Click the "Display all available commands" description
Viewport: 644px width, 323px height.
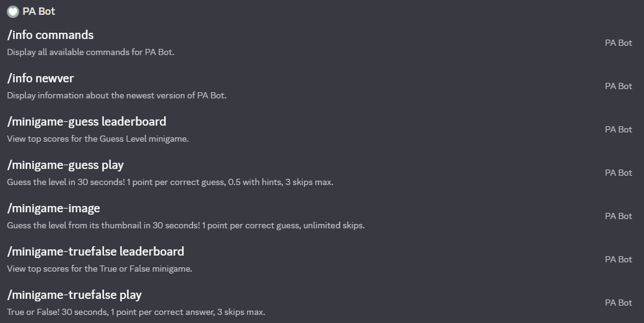[90, 53]
